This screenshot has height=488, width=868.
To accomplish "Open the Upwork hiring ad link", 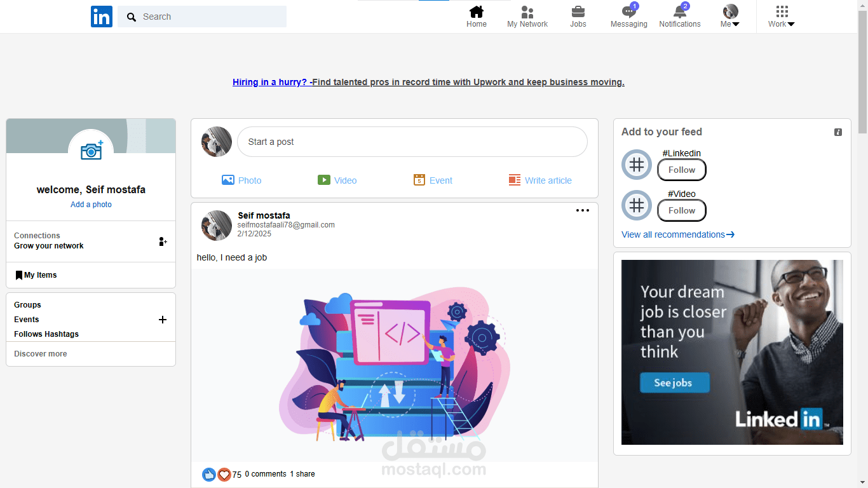I will pos(428,82).
